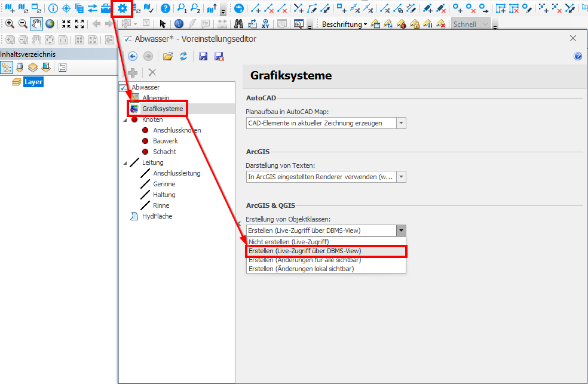Click the Full Extent globe icon
This screenshot has width=588, height=384.
coord(50,24)
